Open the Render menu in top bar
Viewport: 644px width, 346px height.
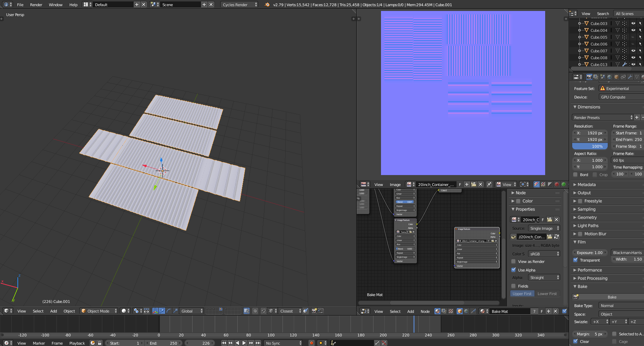click(36, 5)
